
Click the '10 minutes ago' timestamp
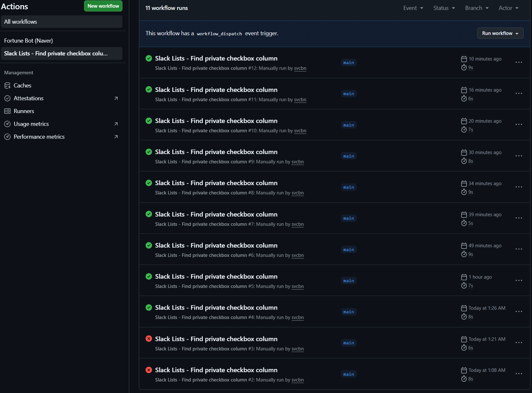(x=485, y=59)
